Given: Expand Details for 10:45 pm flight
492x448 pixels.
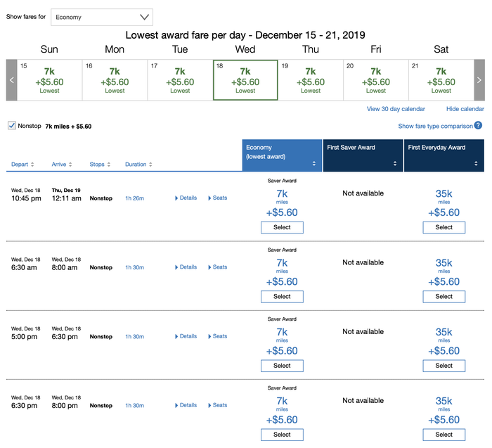Looking at the screenshot, I should click(x=186, y=198).
